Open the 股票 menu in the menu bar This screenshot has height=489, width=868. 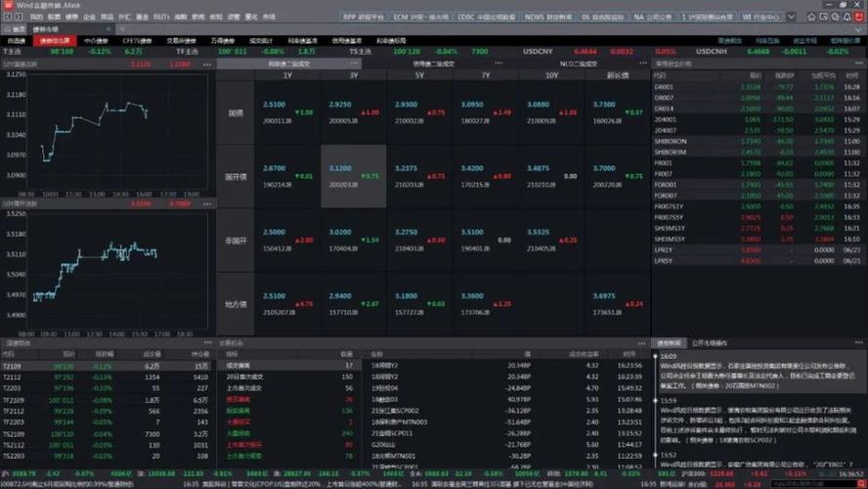click(55, 17)
